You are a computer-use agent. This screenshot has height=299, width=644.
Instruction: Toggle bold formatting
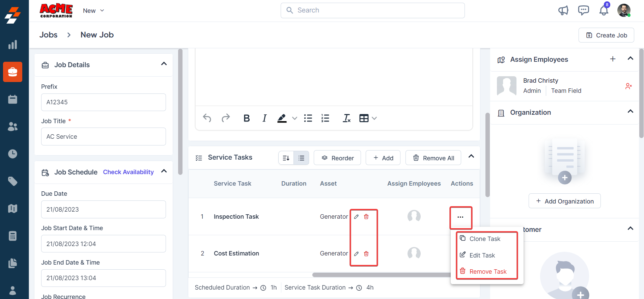[x=247, y=118]
